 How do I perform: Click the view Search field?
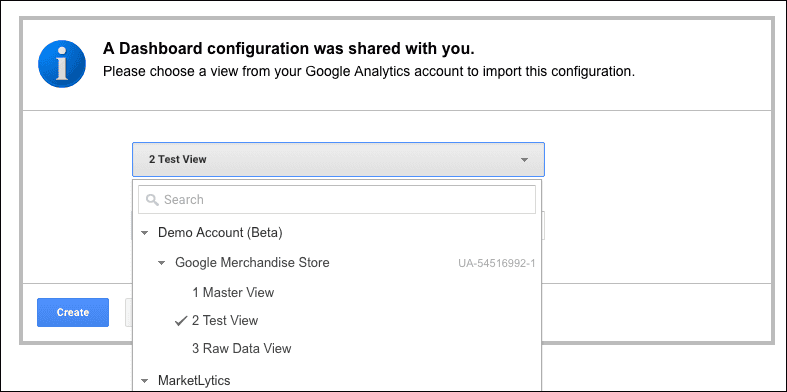pyautogui.click(x=337, y=200)
